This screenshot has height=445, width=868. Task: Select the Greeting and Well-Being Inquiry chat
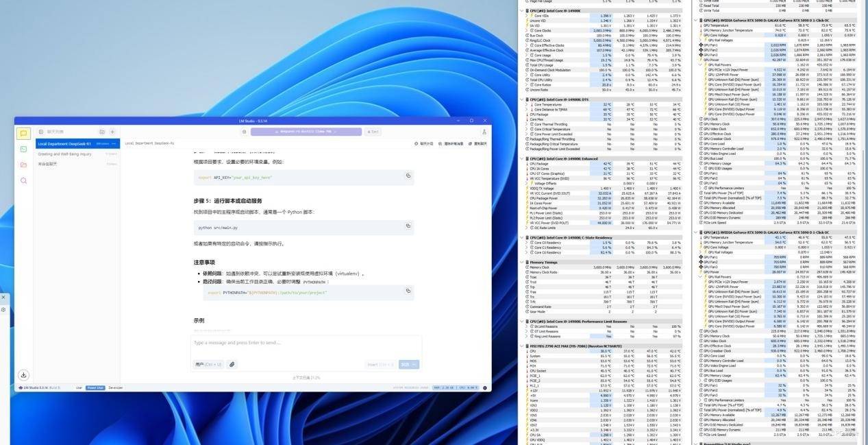point(65,154)
